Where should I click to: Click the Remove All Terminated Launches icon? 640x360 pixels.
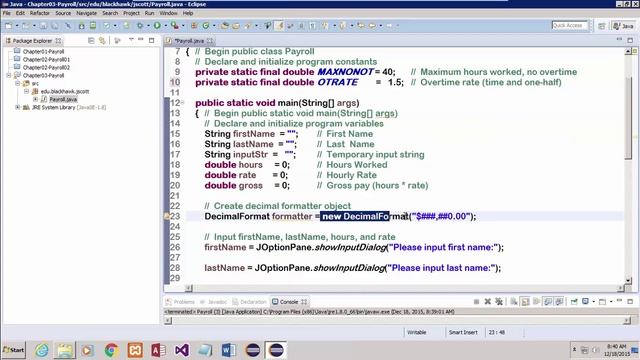pyautogui.click(x=499, y=302)
